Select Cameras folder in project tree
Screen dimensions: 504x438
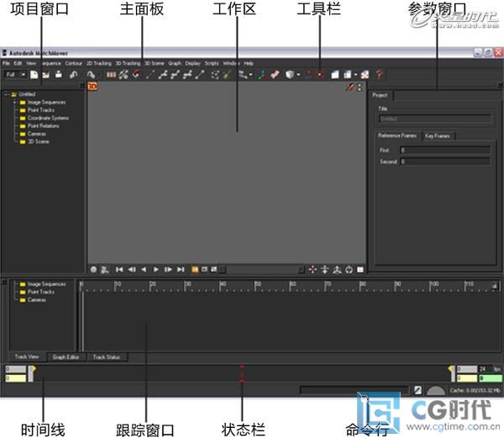(37, 134)
